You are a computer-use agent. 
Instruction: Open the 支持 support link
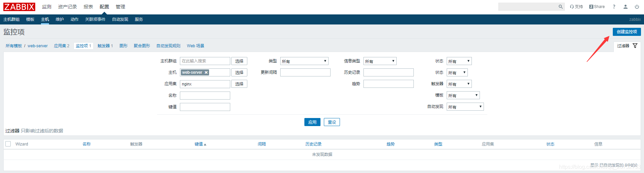click(x=576, y=7)
